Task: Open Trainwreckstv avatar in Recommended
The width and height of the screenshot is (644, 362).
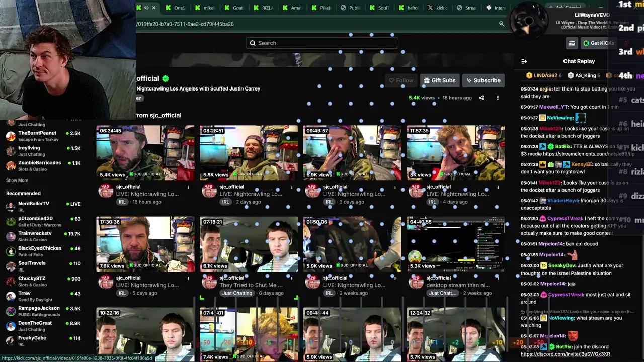Action: (x=11, y=236)
